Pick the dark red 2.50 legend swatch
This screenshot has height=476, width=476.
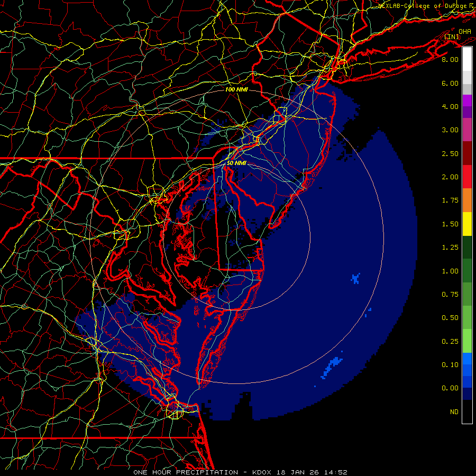pos(467,153)
